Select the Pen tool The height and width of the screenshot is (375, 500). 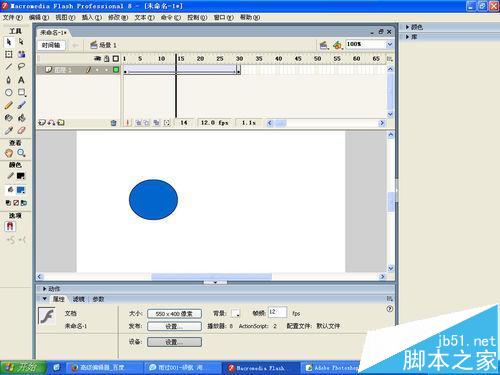point(9,80)
